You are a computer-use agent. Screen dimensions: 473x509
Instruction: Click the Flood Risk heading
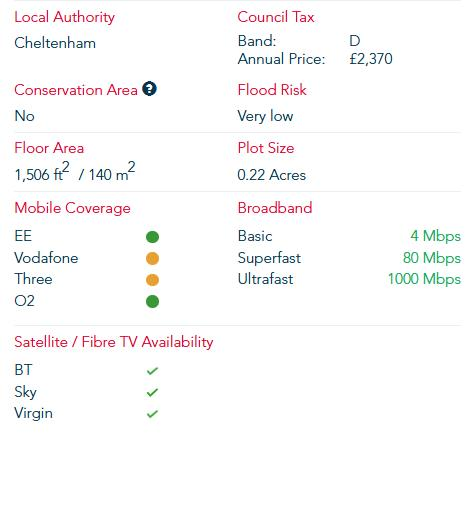point(272,90)
